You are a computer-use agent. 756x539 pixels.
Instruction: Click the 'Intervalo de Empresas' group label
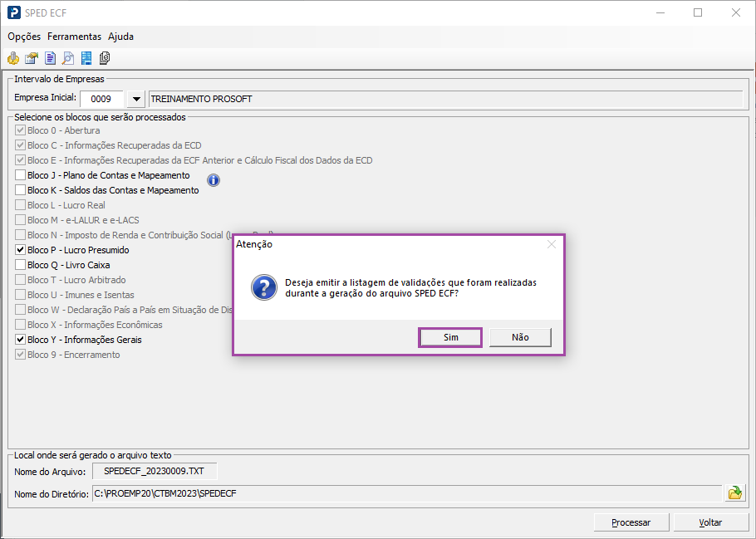pos(59,79)
